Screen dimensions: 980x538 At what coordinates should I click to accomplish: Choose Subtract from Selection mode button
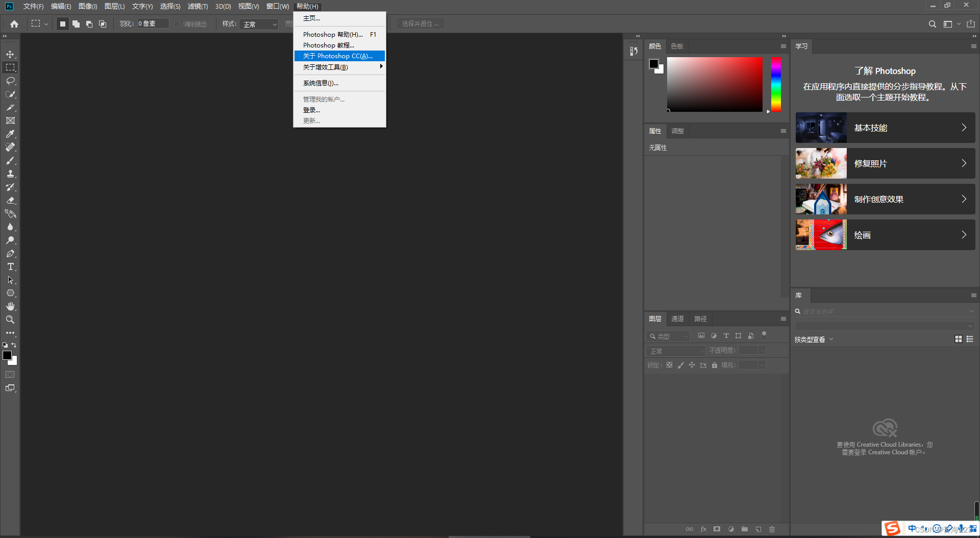89,24
